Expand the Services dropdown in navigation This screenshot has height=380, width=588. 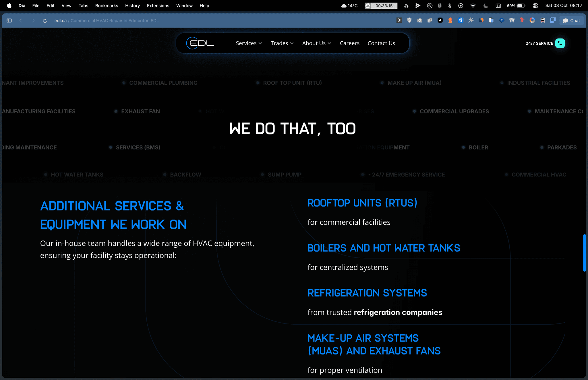[249, 43]
